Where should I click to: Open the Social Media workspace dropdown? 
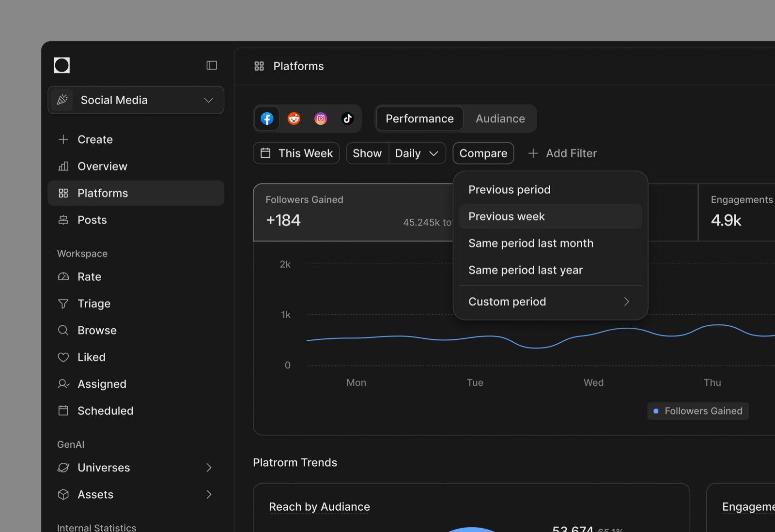pos(136,100)
